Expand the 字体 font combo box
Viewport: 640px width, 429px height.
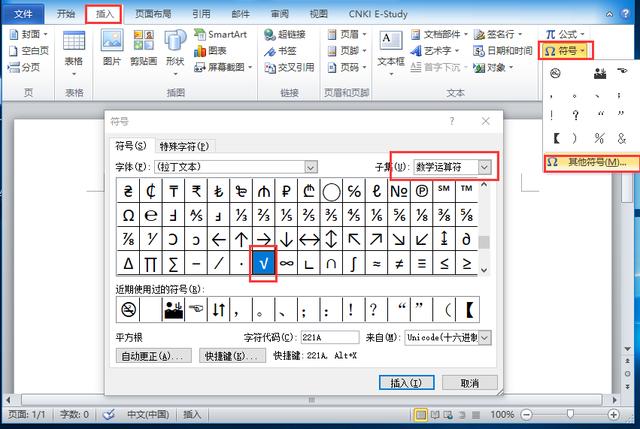tap(310, 167)
